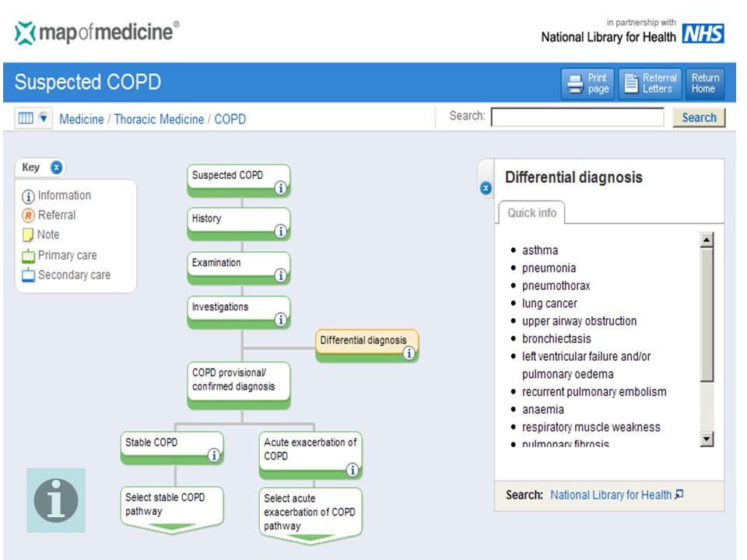Go to Thoracic Medicine in the breadcrumb

(x=159, y=119)
